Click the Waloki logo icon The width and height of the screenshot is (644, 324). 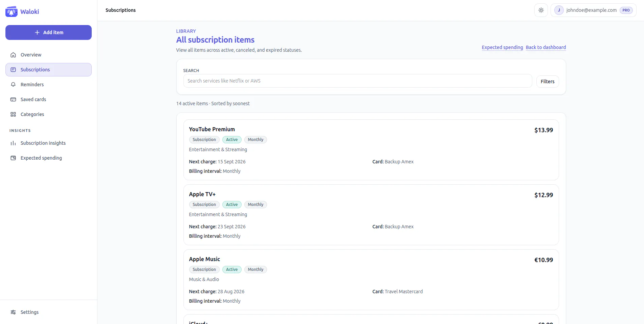[x=12, y=11]
